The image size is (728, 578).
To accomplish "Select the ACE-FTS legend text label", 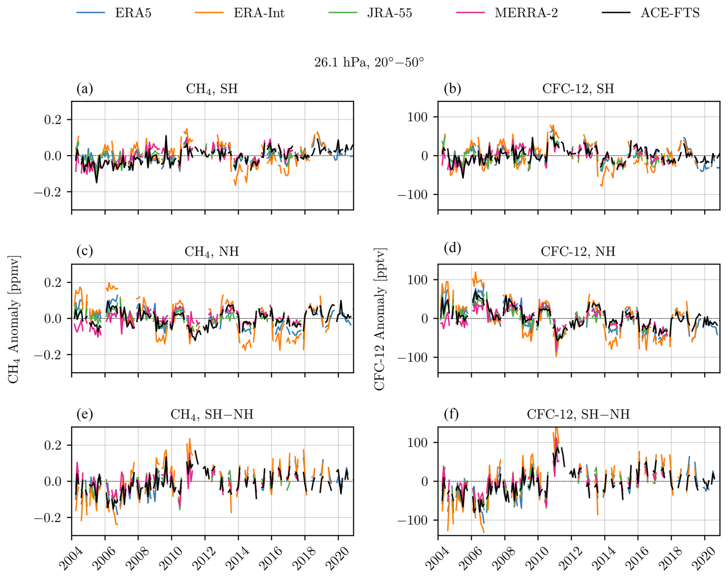I will 670,13.
